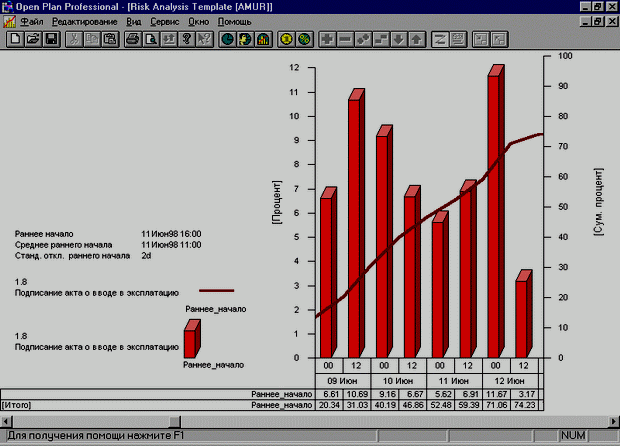Viewport: 620px width, 446px height.
Task: Click the 10 Июн date header
Action: (398, 381)
